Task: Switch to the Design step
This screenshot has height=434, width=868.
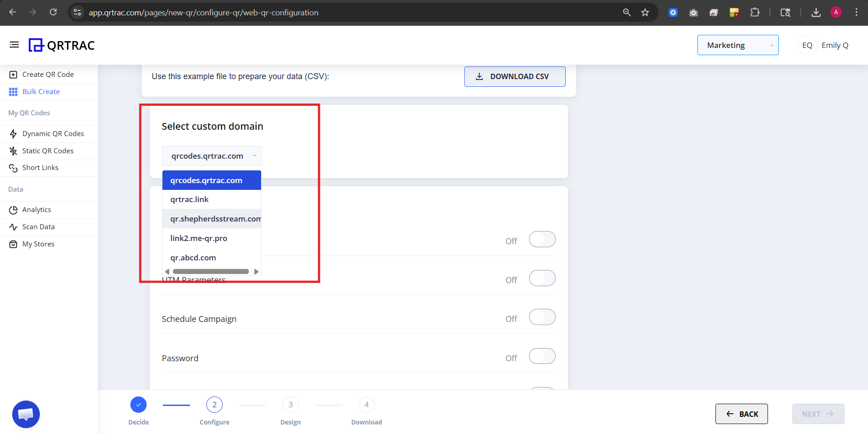Action: pos(290,405)
